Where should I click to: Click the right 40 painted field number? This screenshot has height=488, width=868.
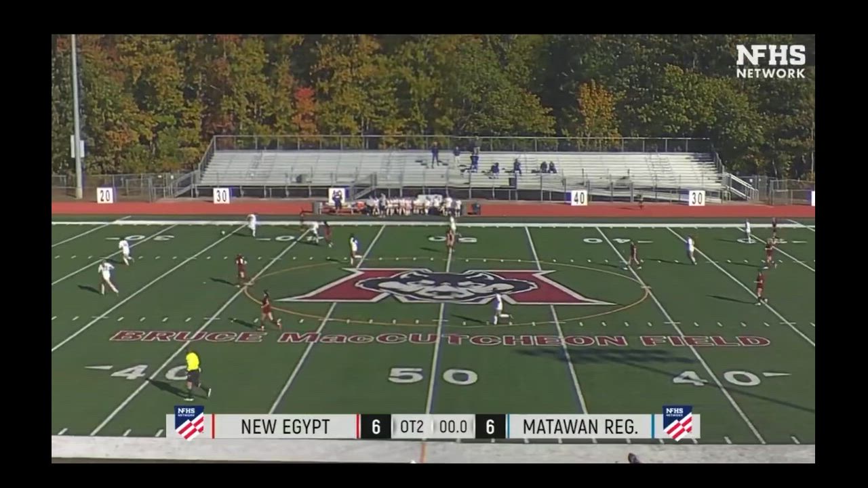(x=731, y=378)
